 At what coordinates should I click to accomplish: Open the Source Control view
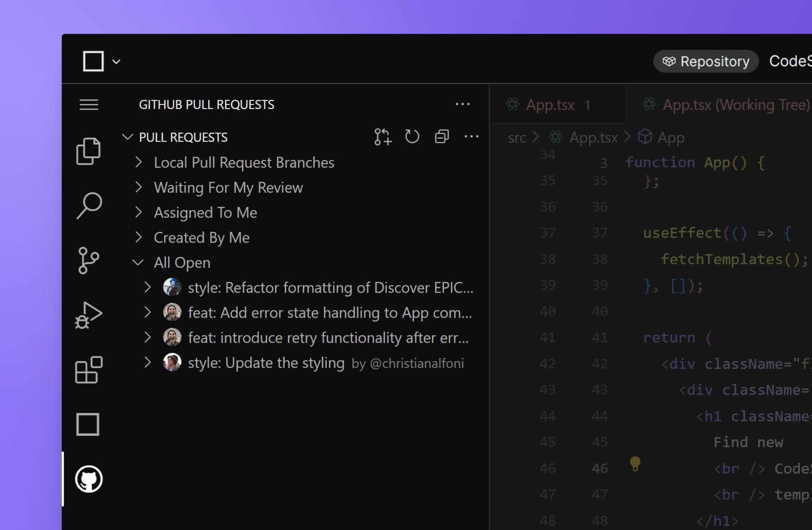point(88,260)
